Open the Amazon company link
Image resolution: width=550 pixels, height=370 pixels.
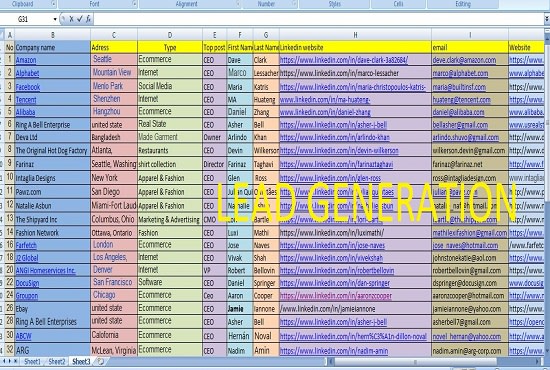point(26,60)
